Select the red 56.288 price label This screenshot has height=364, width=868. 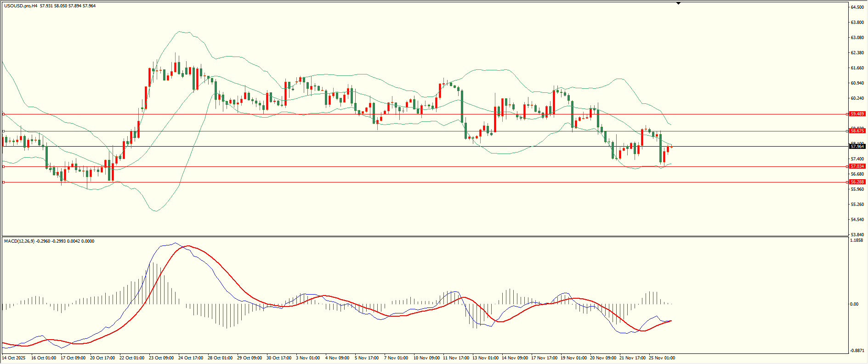tap(857, 182)
